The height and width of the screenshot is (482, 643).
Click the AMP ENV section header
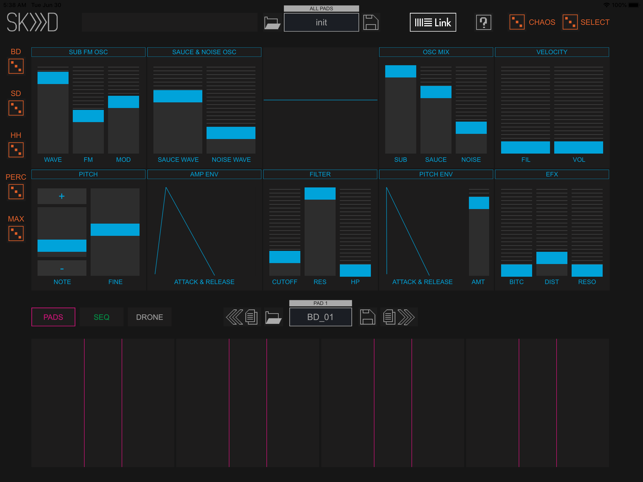click(x=204, y=174)
